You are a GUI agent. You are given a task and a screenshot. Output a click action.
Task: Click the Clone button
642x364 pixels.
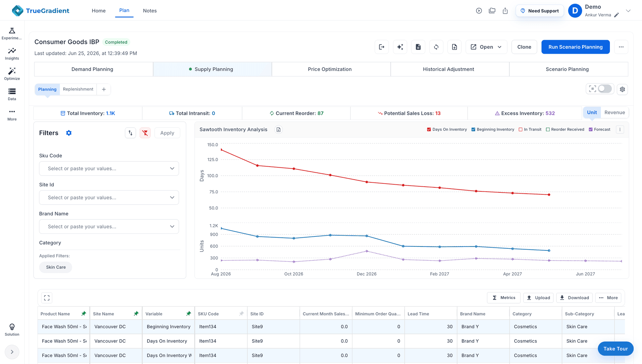pyautogui.click(x=524, y=47)
